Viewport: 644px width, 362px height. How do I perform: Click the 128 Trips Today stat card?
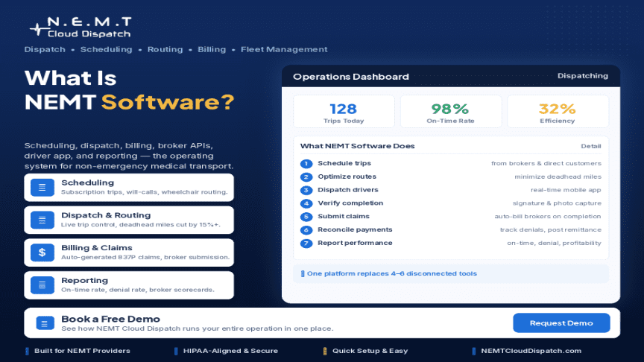pos(344,112)
